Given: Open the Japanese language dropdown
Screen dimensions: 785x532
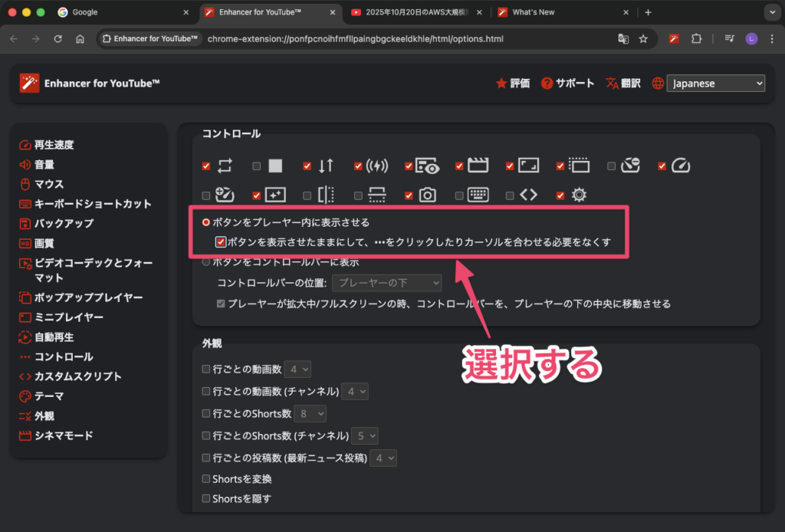Looking at the screenshot, I should (x=716, y=84).
